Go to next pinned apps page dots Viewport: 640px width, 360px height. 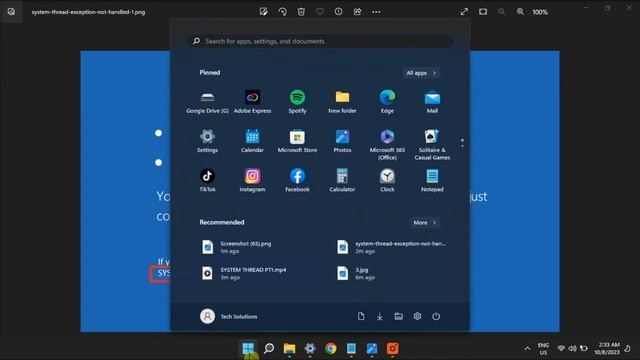462,143
